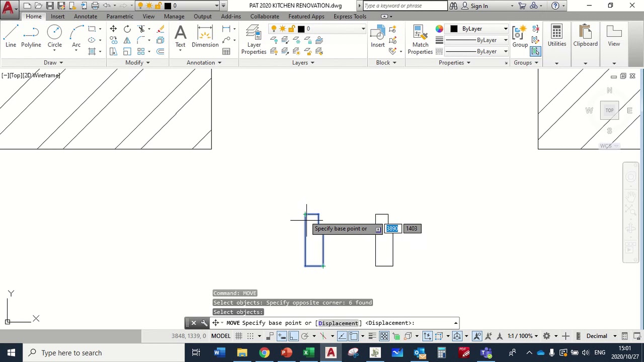Toggle polar tracking in status bar

pyautogui.click(x=304, y=336)
